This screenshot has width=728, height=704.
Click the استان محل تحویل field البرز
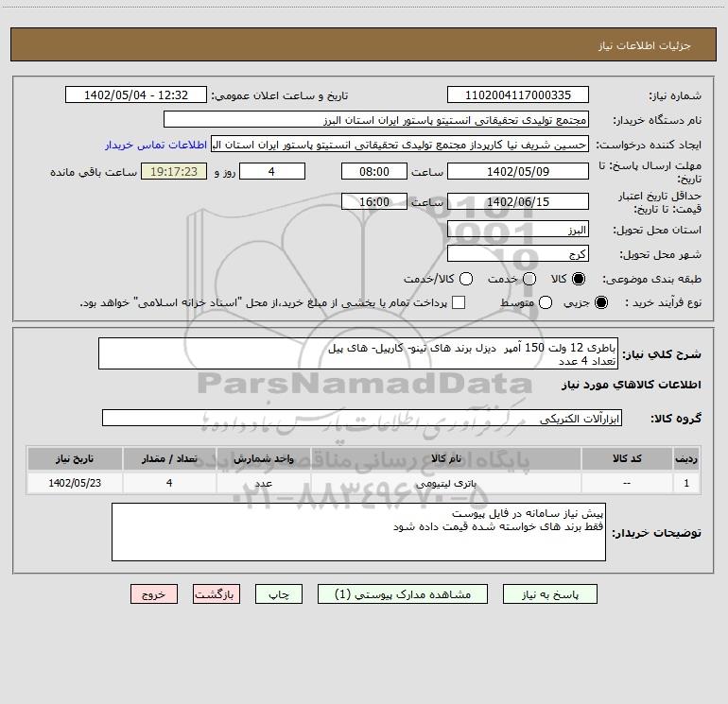tap(518, 230)
